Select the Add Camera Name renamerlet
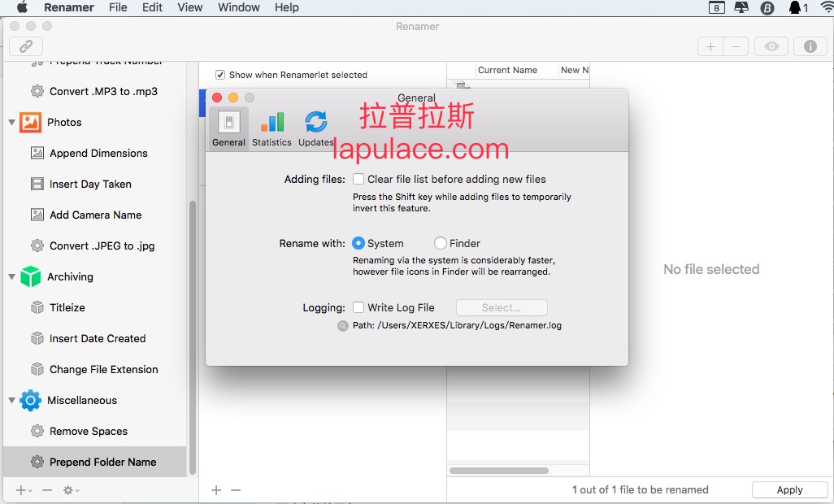Screen dimensions: 834x504 pos(94,215)
